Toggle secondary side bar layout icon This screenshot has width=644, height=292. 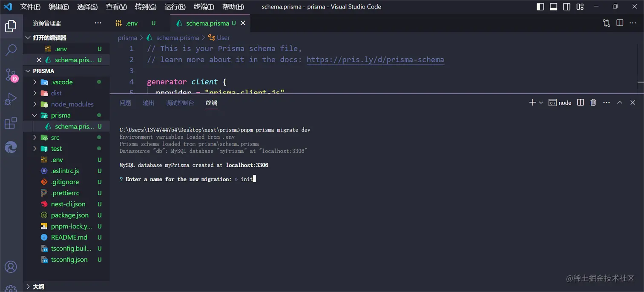pos(566,6)
